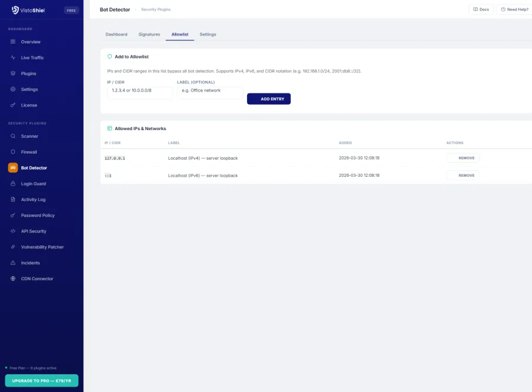The image size is (532, 392).
Task: Open Login Guard from the security plugins
Action: pos(13,183)
